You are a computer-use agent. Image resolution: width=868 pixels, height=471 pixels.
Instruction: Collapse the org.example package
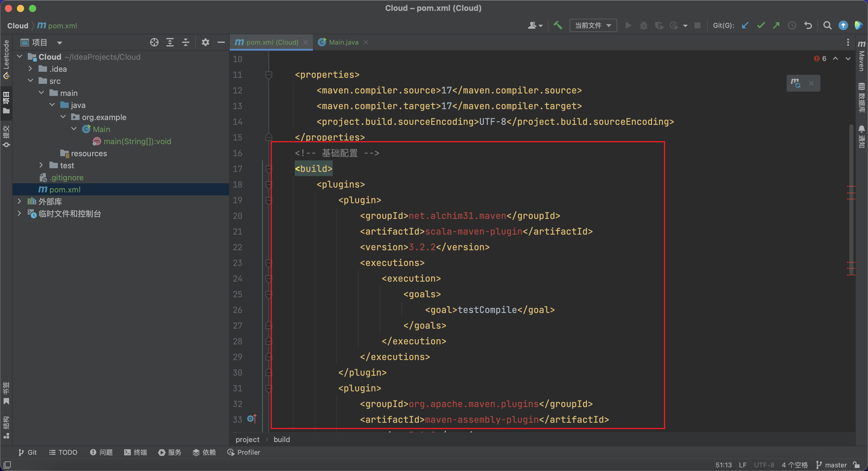(63, 117)
